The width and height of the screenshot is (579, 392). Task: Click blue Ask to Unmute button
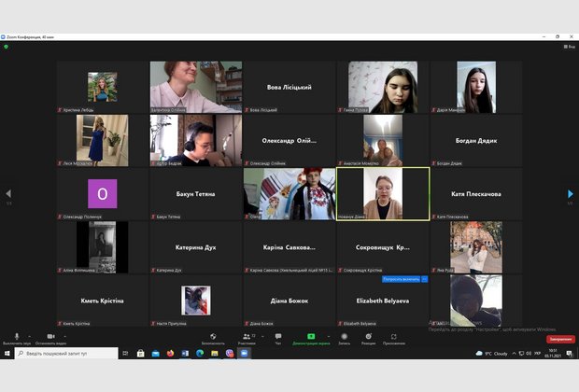[x=401, y=279]
